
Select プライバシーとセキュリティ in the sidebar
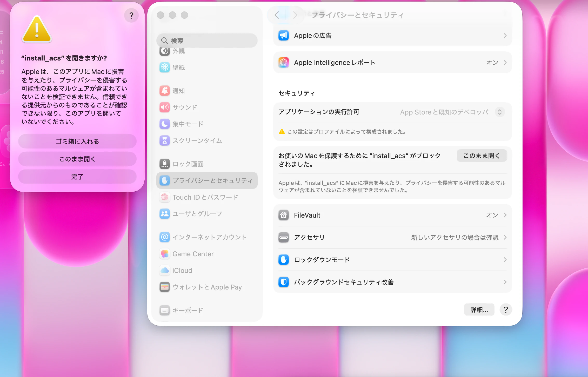pos(207,180)
